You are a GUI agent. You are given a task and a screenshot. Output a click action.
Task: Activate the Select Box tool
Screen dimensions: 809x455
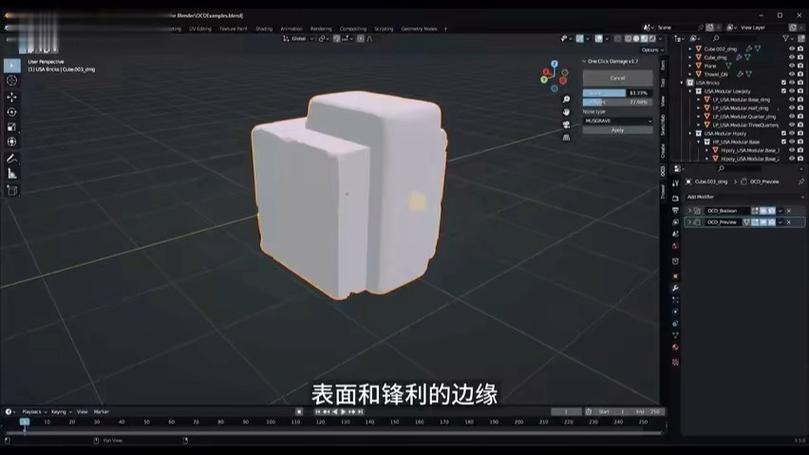(x=12, y=66)
